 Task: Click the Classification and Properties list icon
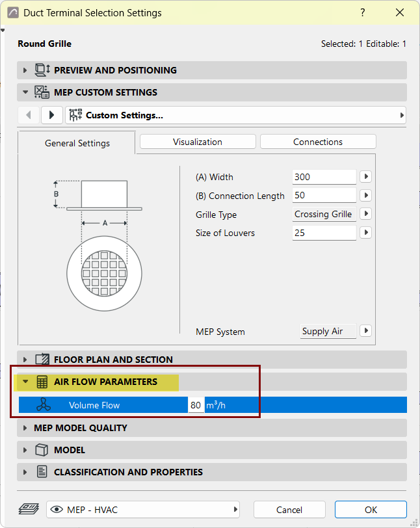[x=42, y=472]
